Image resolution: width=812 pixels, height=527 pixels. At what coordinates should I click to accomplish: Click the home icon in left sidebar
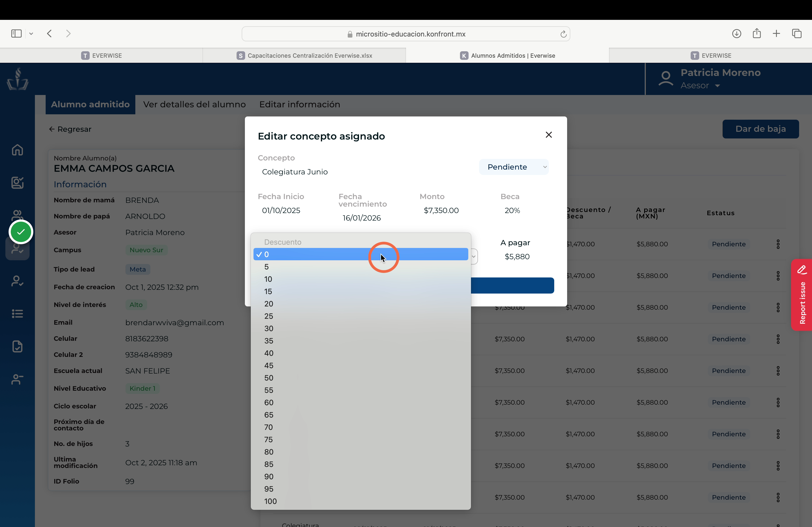[x=17, y=150]
